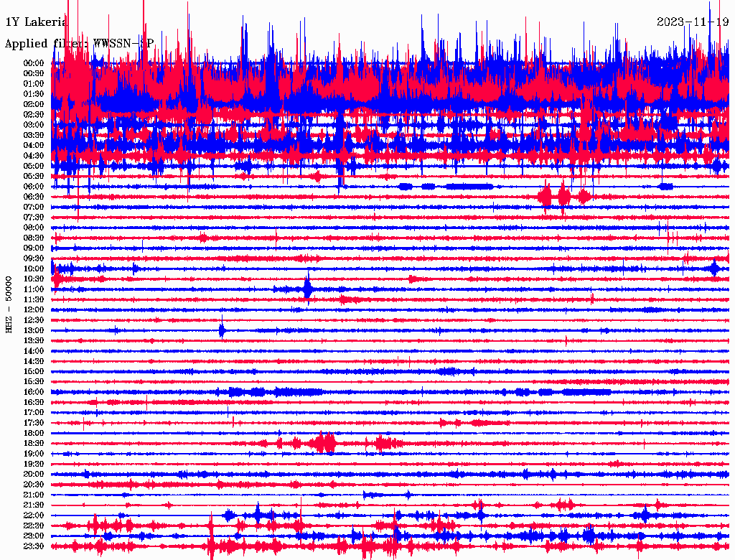This screenshot has height=560, width=735.
Task: Select the 17:00 time label
Action: click(34, 414)
